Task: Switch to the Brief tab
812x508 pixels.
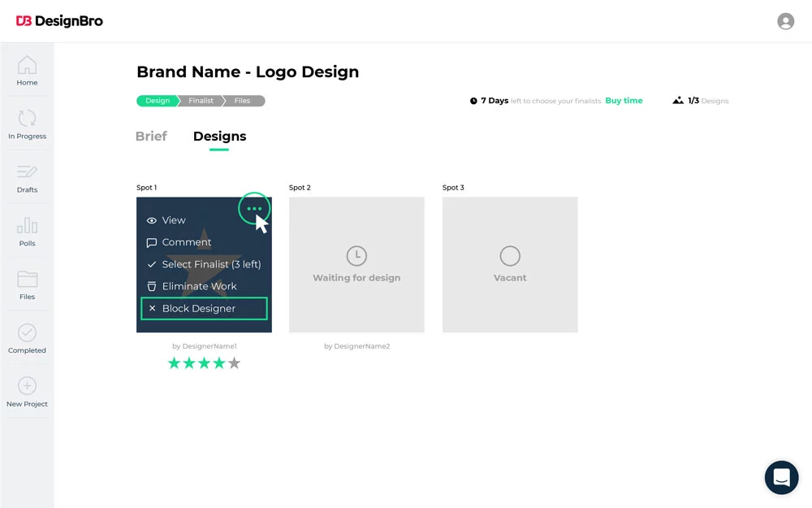Action: point(151,137)
